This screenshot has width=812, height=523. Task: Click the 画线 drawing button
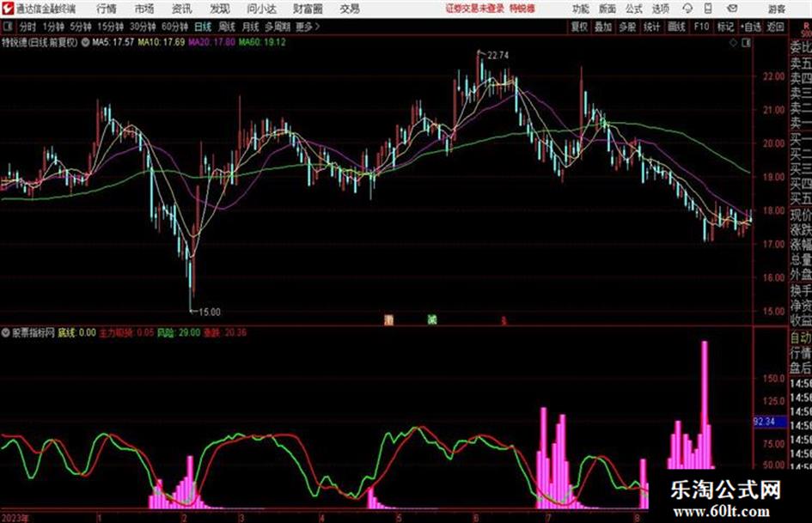coord(677,27)
